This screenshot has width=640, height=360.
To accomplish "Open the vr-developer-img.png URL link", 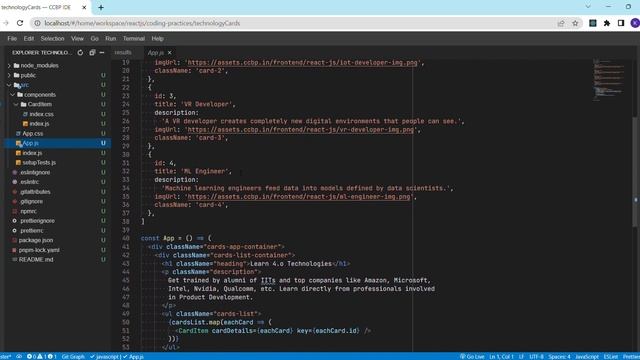I will click(300, 130).
